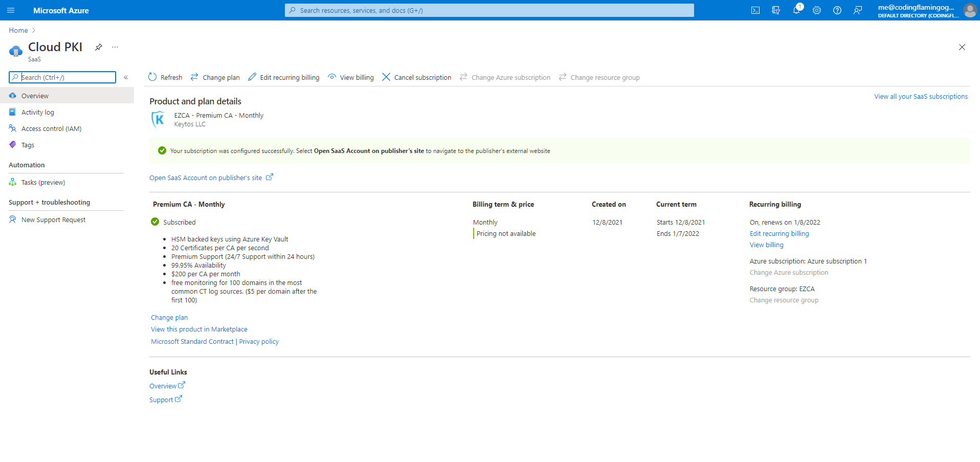Click Cancel subscription in toolbar
Viewport: 980px width, 462px height.
(417, 77)
